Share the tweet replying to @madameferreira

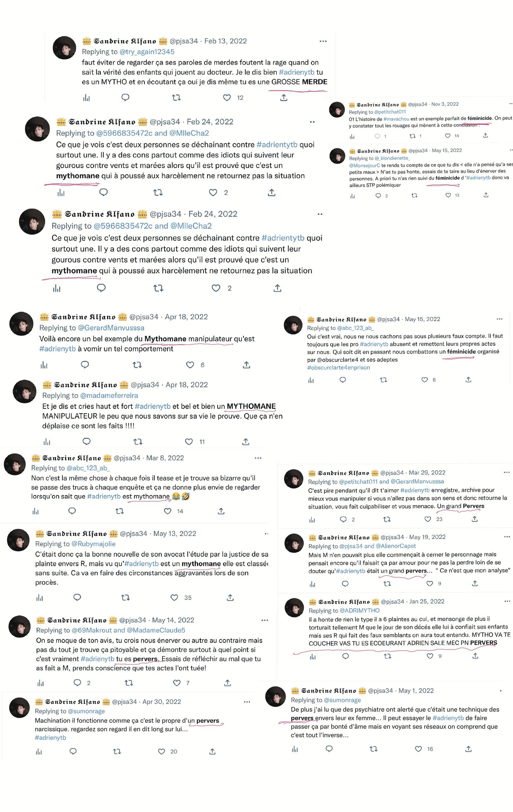coord(246,442)
